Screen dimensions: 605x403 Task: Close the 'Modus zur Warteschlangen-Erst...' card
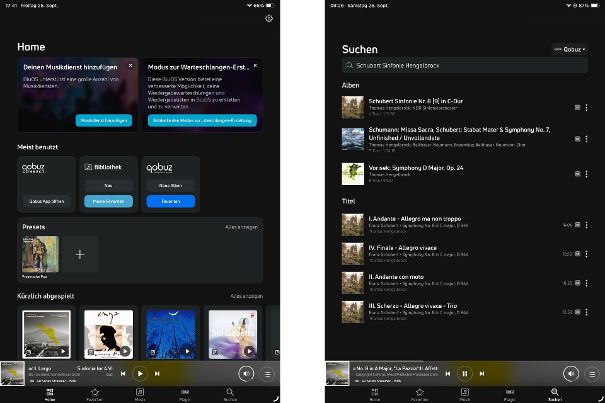(x=255, y=66)
